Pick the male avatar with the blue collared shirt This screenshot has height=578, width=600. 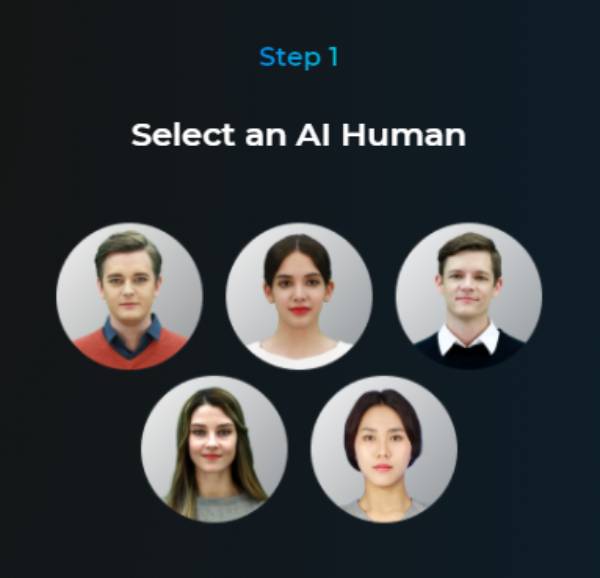[129, 296]
